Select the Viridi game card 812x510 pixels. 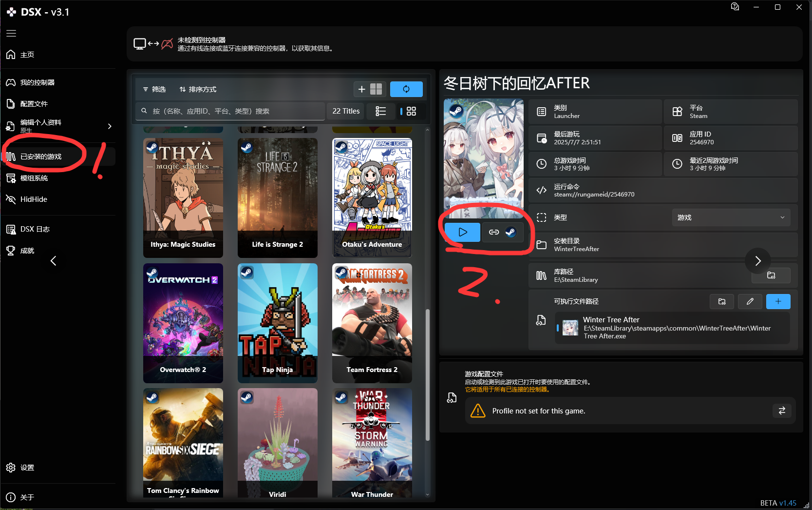278,443
